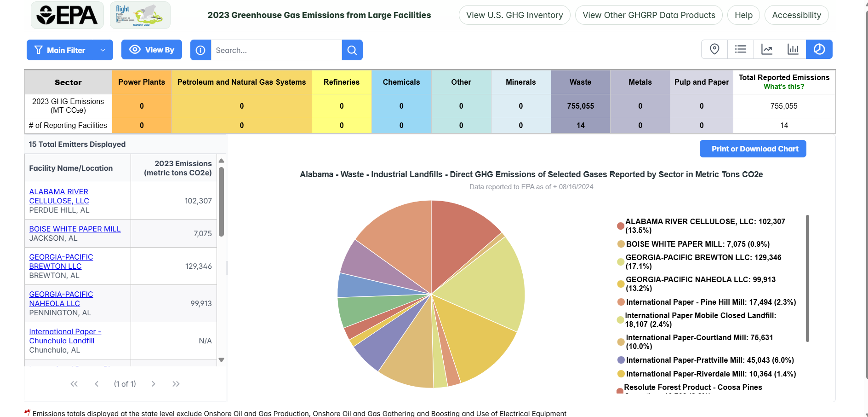Toggle the View By options
868x417 pixels.
click(151, 50)
